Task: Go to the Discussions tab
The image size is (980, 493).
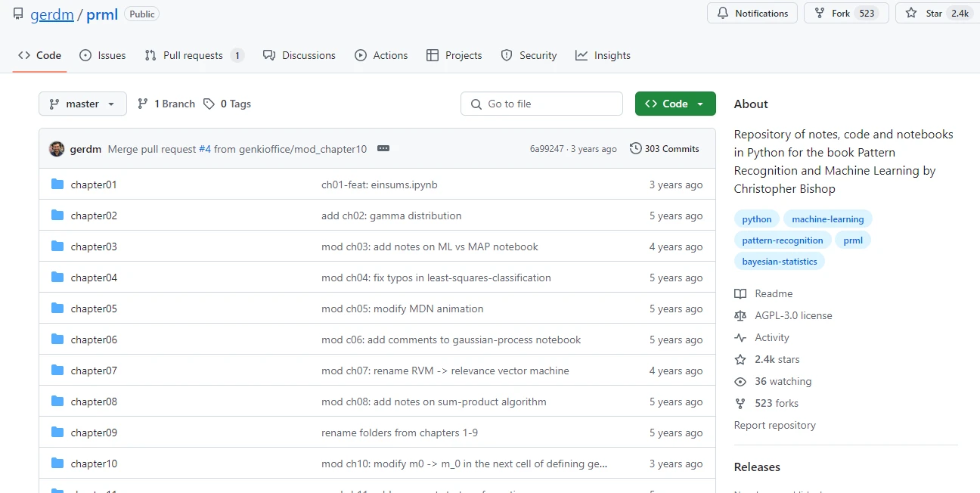Action: pyautogui.click(x=299, y=55)
